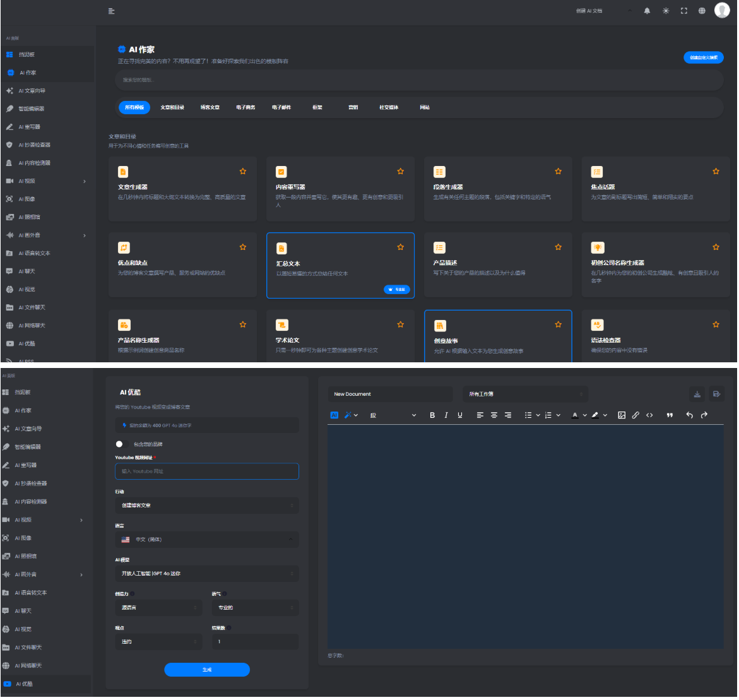Viewport: 739px width, 700px height.
Task: Save the document using the save icon
Action: click(x=716, y=394)
